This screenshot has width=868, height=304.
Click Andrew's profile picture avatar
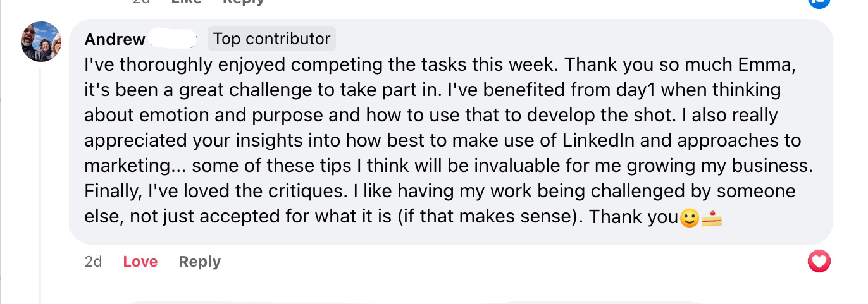[x=41, y=41]
